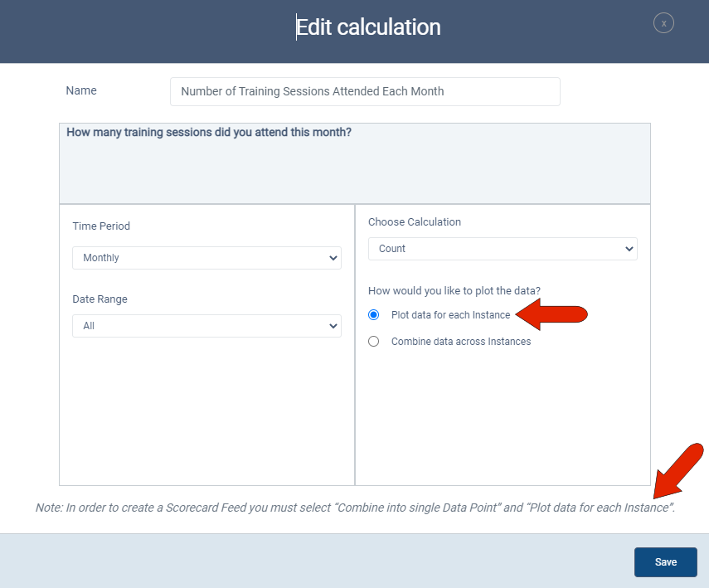Screen dimensions: 709x588
Task: Click the Name input field
Action: pyautogui.click(x=365, y=91)
